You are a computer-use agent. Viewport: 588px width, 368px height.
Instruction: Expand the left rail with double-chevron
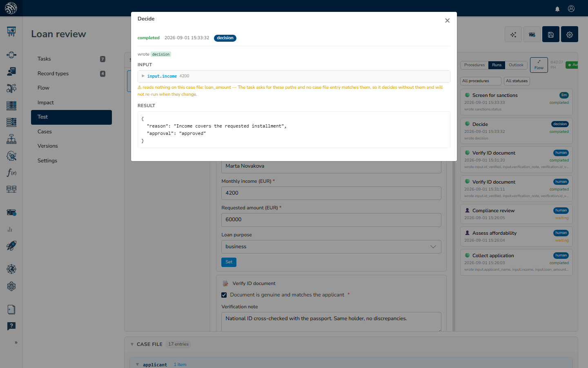(x=16, y=343)
